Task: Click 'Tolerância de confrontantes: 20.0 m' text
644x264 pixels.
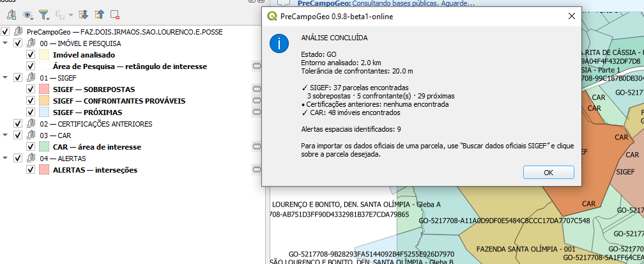Action: (357, 71)
